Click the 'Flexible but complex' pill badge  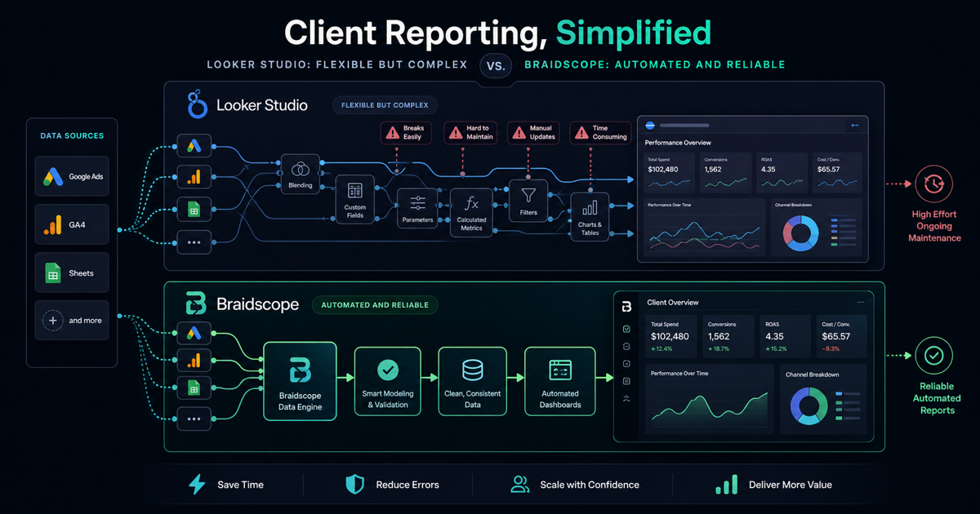[x=385, y=105]
